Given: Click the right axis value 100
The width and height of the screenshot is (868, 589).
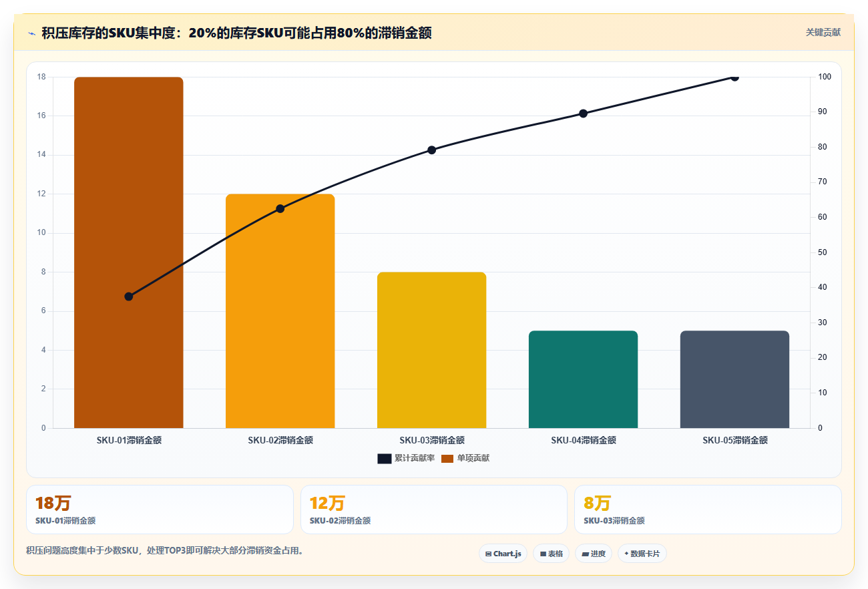Looking at the screenshot, I should (825, 77).
